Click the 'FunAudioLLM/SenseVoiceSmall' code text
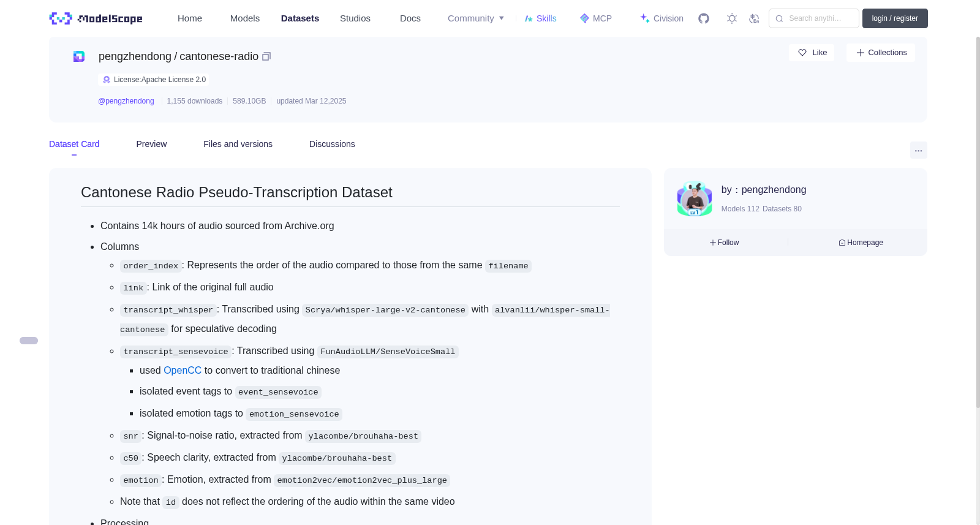980x525 pixels. (x=388, y=352)
